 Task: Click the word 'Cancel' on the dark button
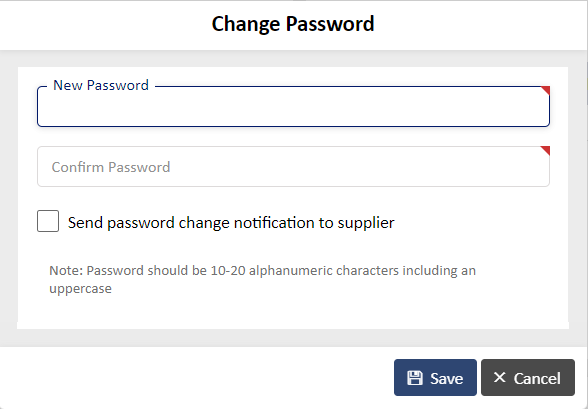[x=537, y=378]
